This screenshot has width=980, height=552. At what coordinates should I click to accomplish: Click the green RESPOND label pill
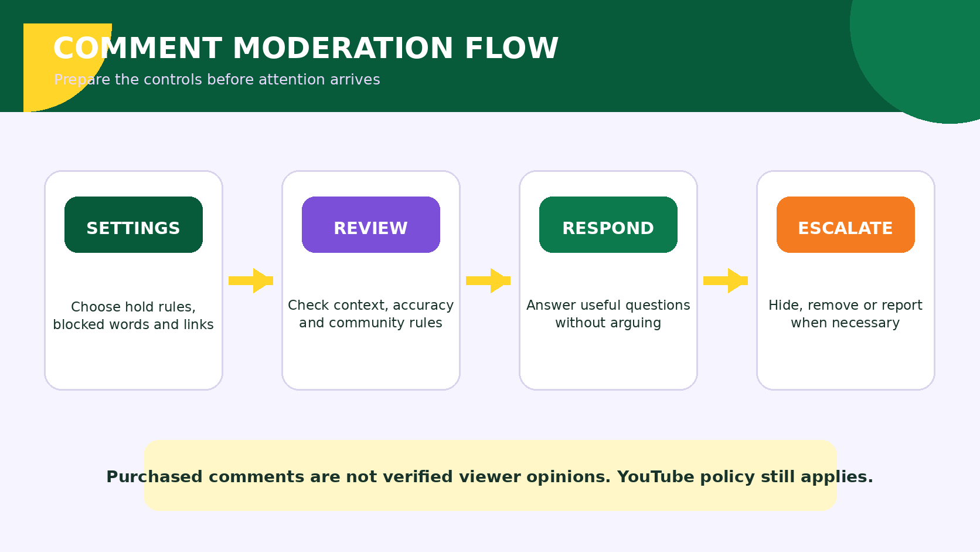pyautogui.click(x=608, y=225)
